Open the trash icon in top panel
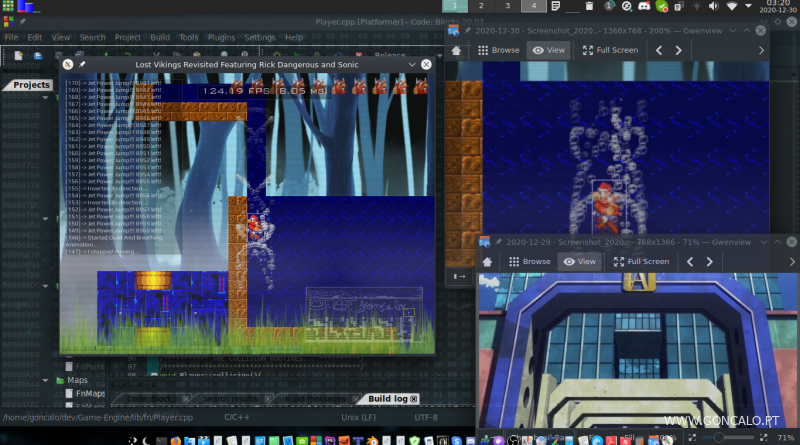 point(589,6)
